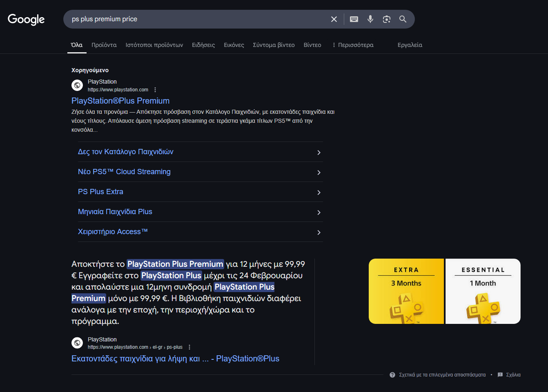The image size is (548, 392).
Task: Open options menu for the sponsored PlayStation ad
Action: (155, 90)
